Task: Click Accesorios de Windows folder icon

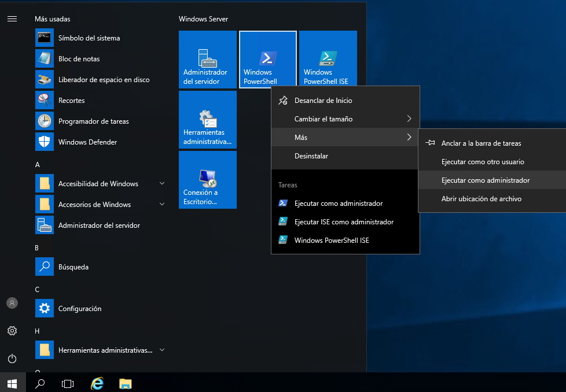Action: tap(45, 205)
